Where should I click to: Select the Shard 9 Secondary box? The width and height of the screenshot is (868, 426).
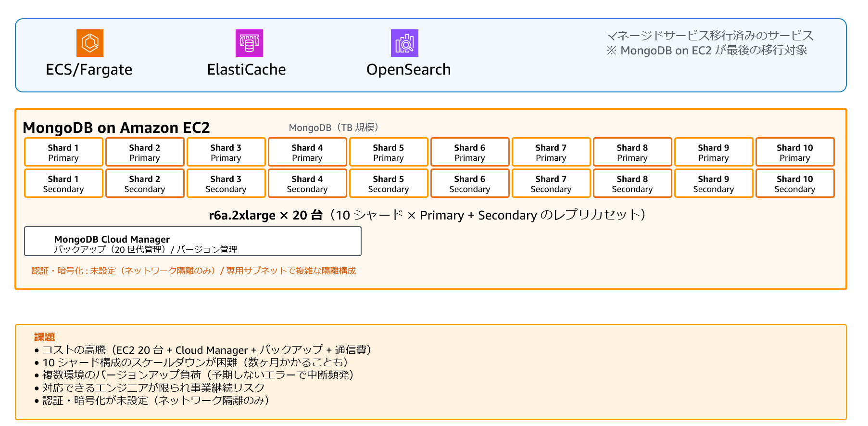714,183
